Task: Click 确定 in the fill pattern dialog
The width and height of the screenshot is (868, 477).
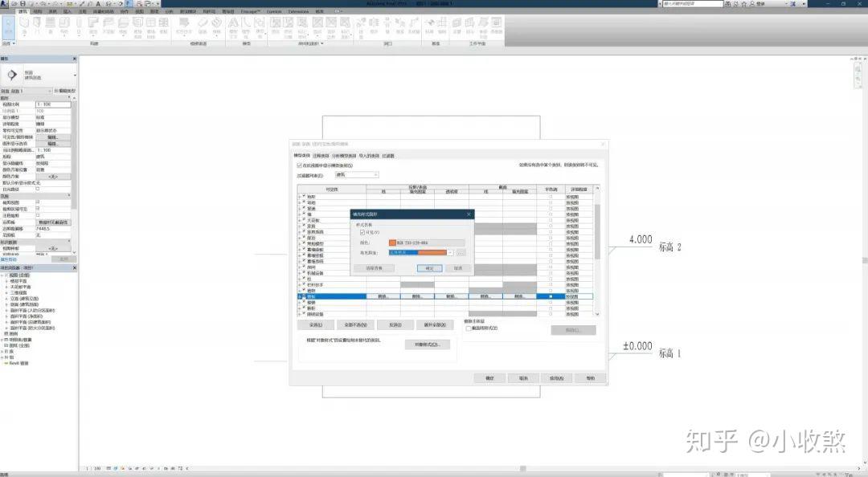Action: click(x=429, y=268)
